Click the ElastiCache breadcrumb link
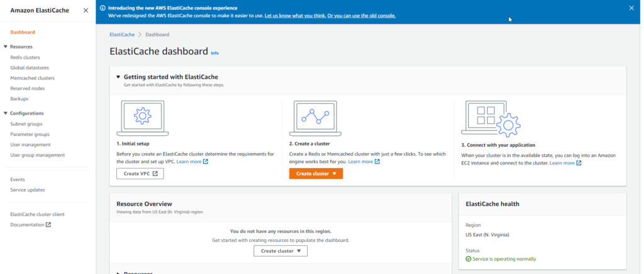Screen dimensions: 644x274 [122, 35]
